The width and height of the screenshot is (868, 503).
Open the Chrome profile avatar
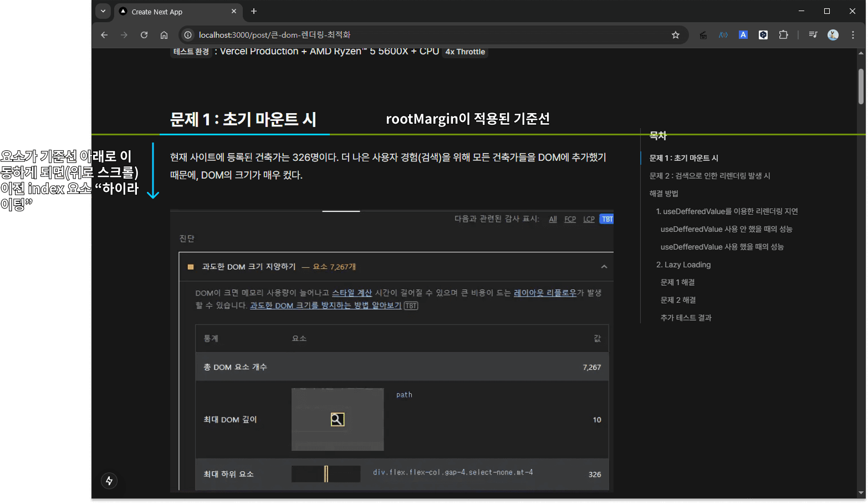(x=833, y=35)
